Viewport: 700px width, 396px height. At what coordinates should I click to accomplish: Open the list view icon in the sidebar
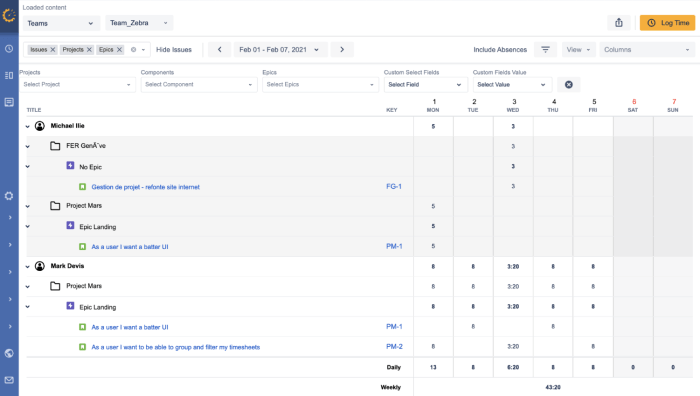(9, 75)
